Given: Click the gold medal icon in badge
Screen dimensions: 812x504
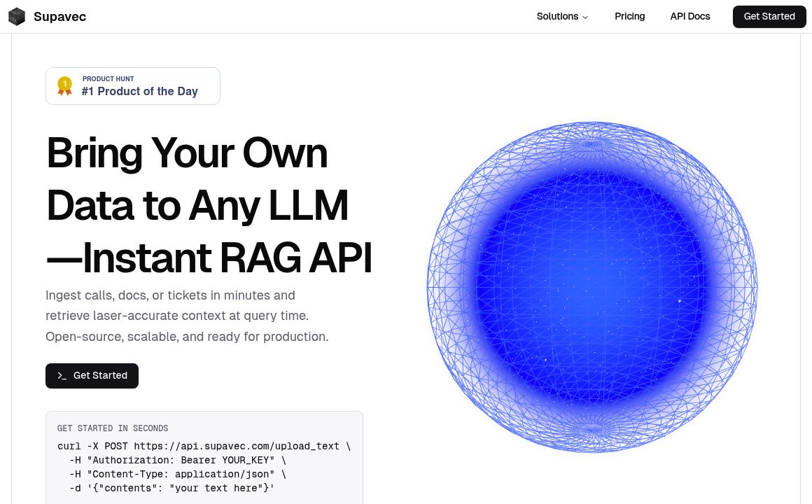Looking at the screenshot, I should tap(64, 86).
